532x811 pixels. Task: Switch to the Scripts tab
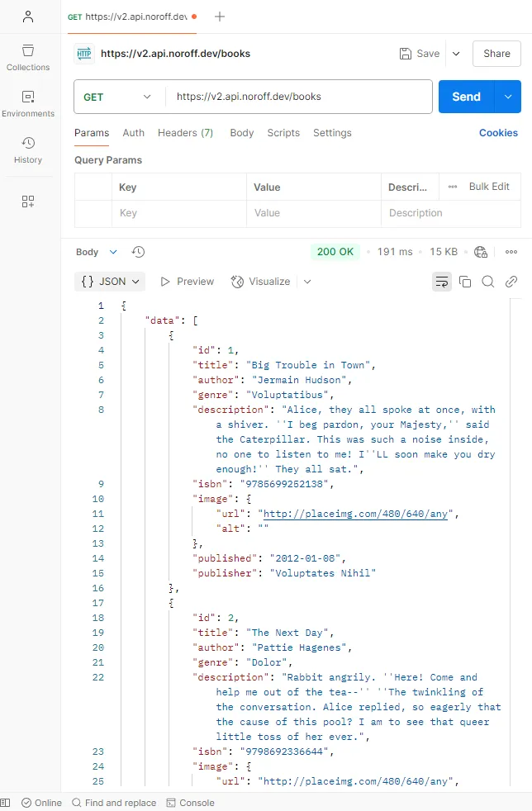pos(283,133)
